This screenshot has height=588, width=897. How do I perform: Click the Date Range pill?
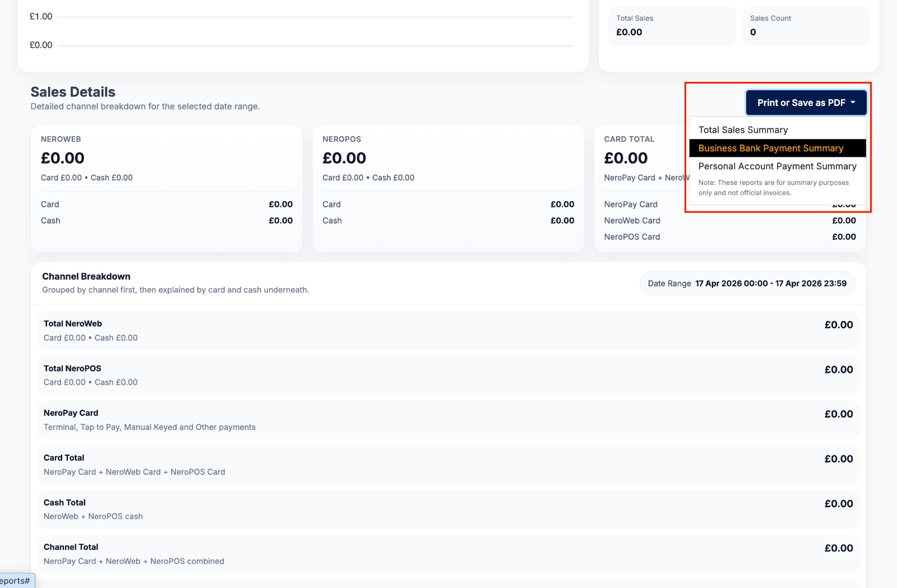coord(747,284)
